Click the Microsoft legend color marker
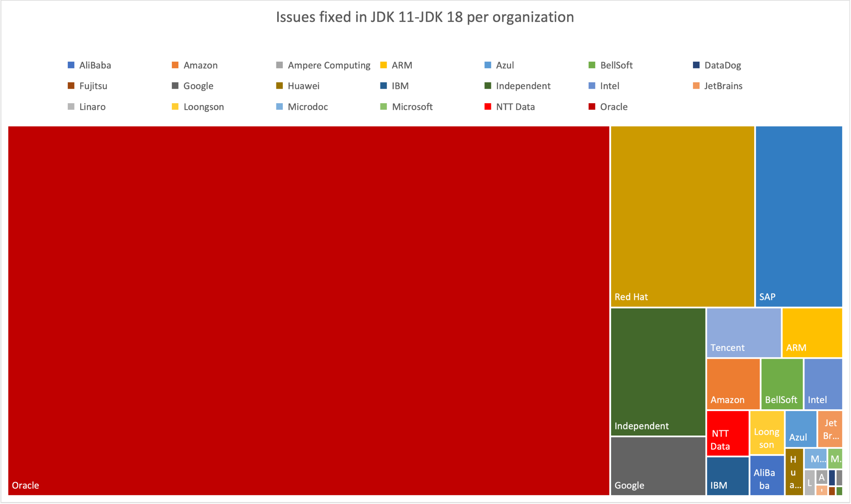851x504 pixels. [x=383, y=106]
